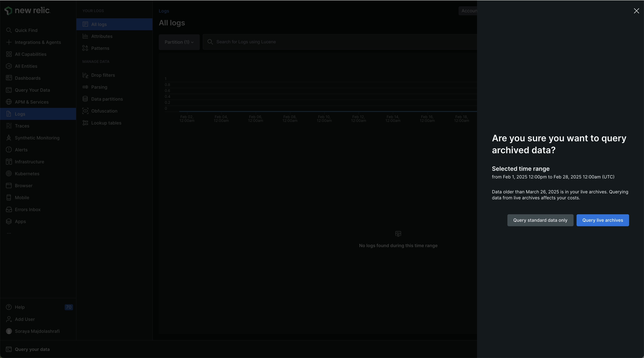Open Drop filters icon under Manage Data

pyautogui.click(x=85, y=75)
